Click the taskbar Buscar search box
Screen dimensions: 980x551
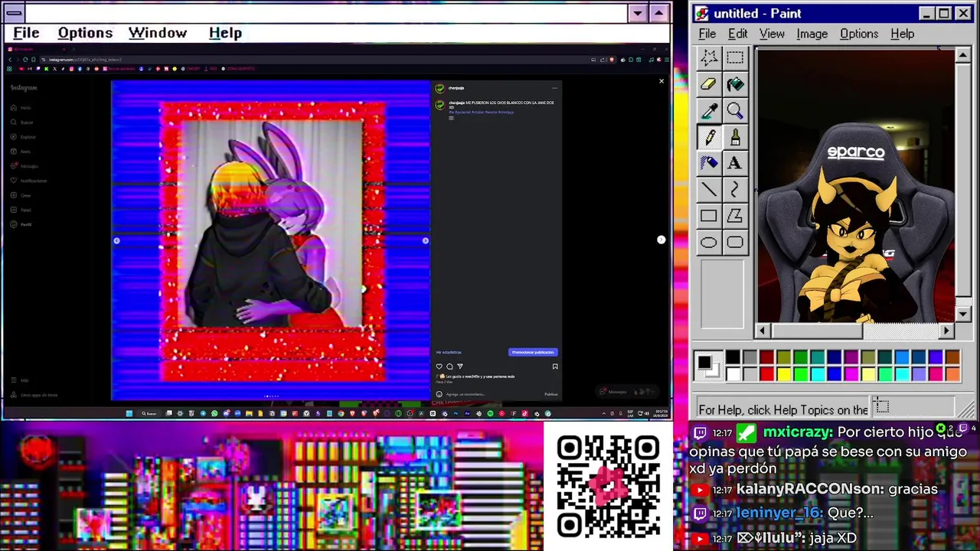pyautogui.click(x=148, y=413)
